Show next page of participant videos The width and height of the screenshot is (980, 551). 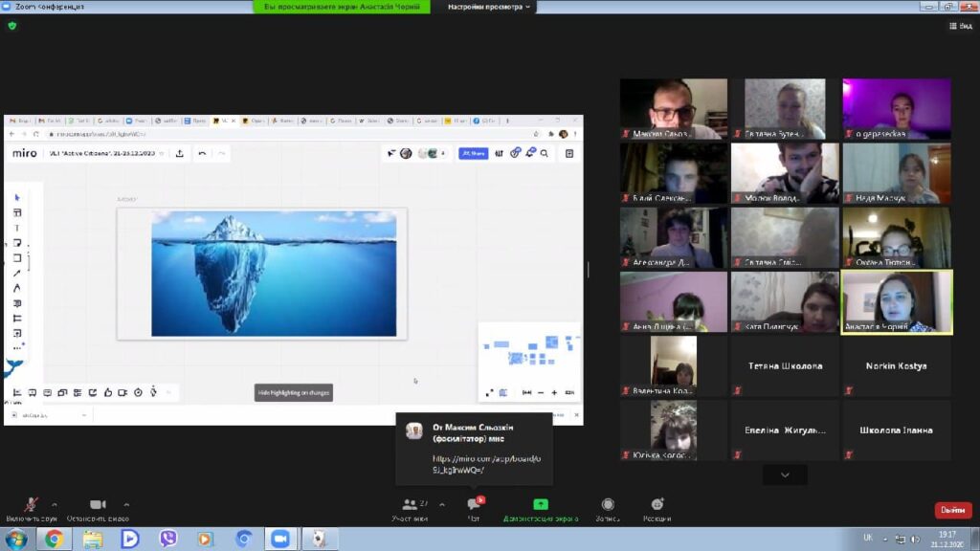[785, 474]
